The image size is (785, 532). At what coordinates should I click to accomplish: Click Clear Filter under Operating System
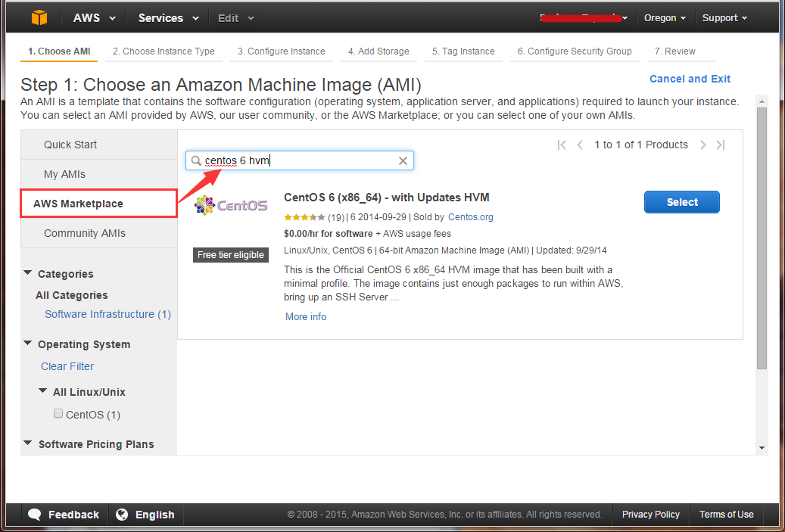67,366
